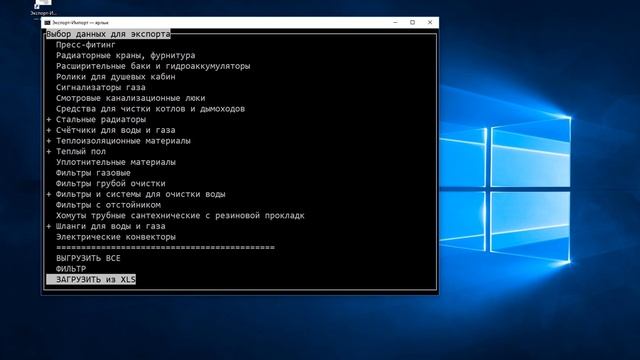Select 'Теплый пол' row text
640x360 pixels.
click(81, 151)
